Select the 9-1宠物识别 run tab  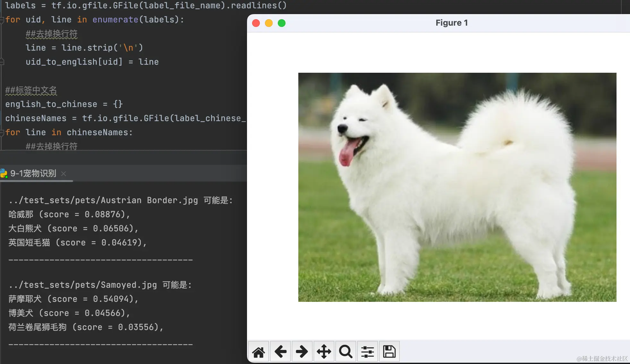[x=33, y=173]
